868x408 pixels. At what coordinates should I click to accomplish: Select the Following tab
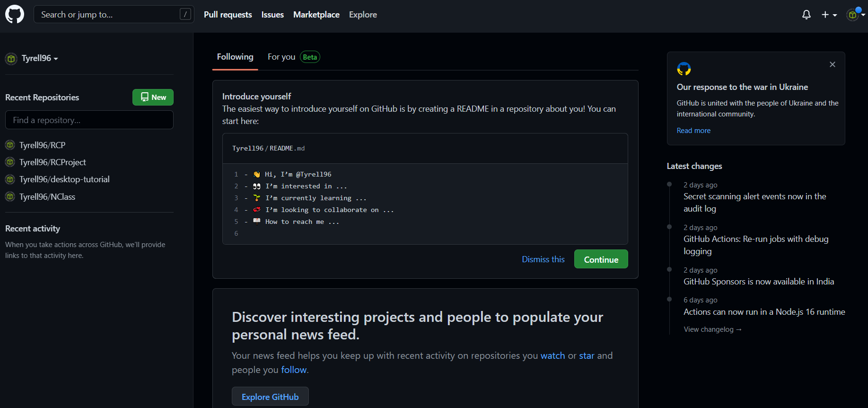coord(235,57)
